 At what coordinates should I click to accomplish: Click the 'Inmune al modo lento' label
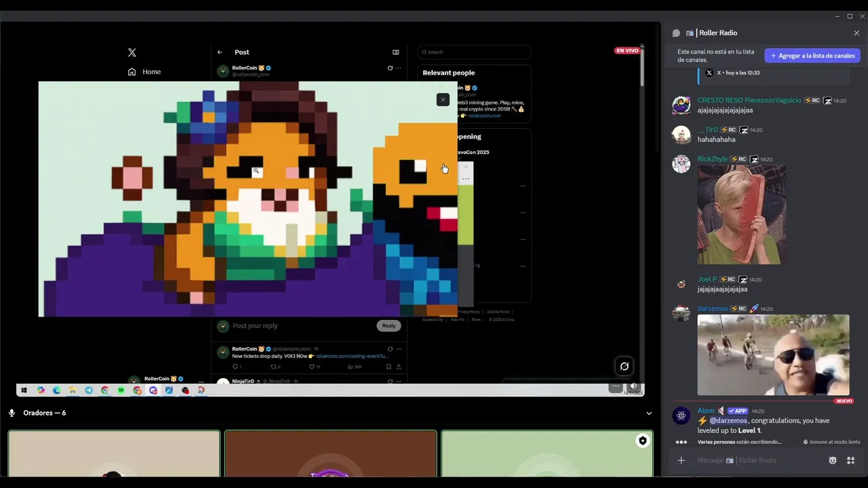(x=831, y=442)
